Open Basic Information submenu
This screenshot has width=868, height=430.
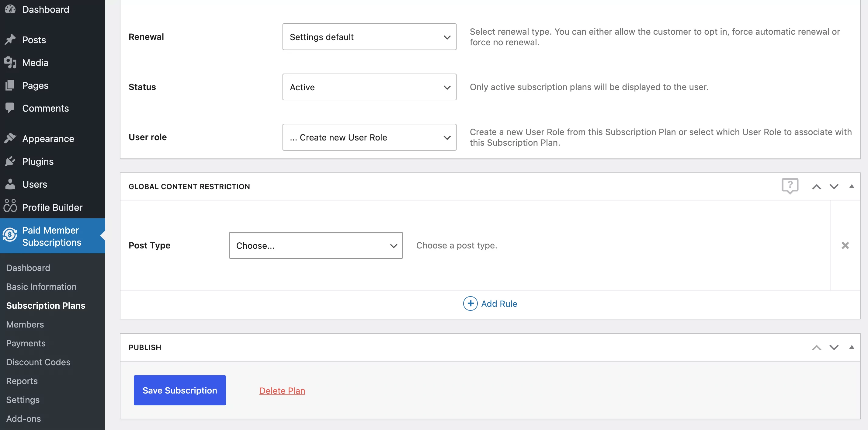coord(41,287)
